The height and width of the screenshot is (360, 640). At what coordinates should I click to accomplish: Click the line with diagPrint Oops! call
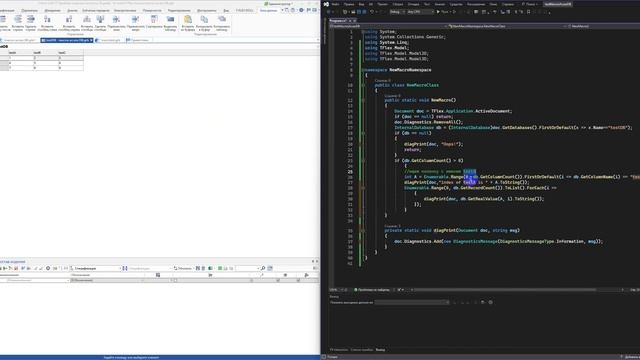pos(433,144)
